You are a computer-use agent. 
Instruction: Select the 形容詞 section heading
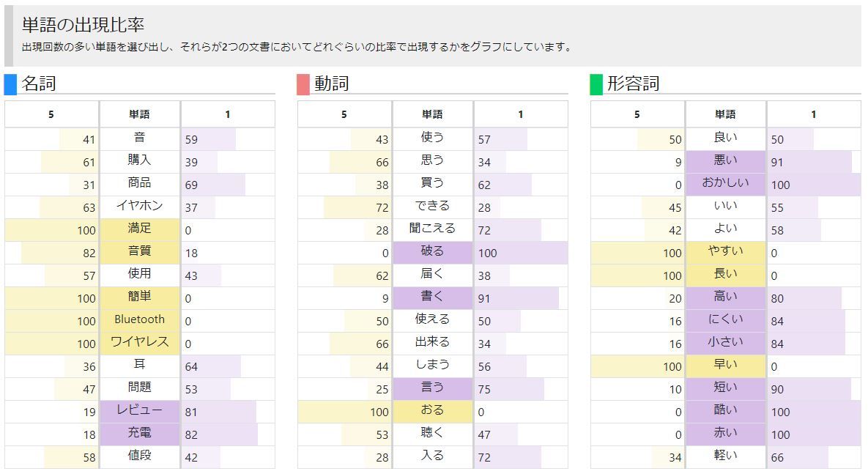pos(634,84)
